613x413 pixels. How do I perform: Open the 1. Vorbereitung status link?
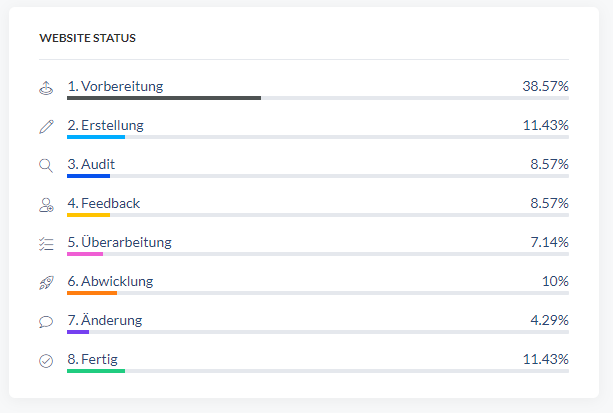115,86
